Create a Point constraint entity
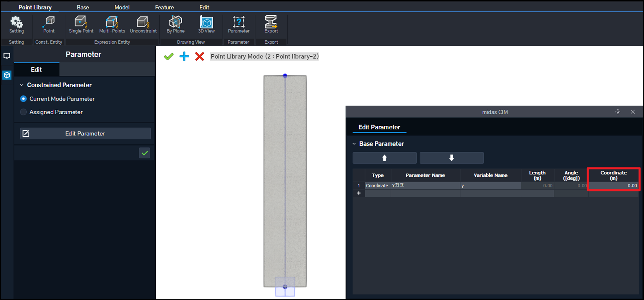Viewport: 644px width, 300px height. tap(49, 24)
